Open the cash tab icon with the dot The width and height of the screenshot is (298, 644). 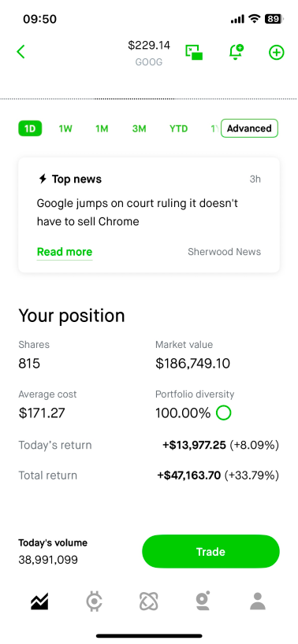[203, 601]
